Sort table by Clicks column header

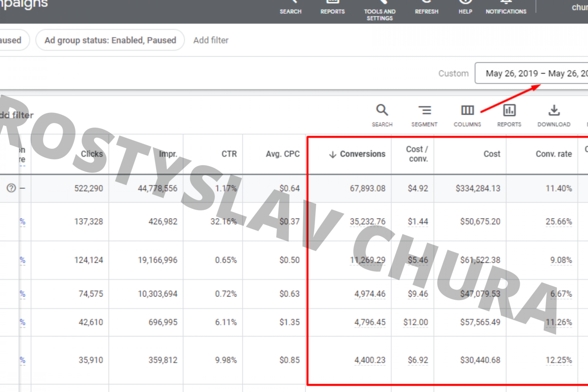point(92,154)
